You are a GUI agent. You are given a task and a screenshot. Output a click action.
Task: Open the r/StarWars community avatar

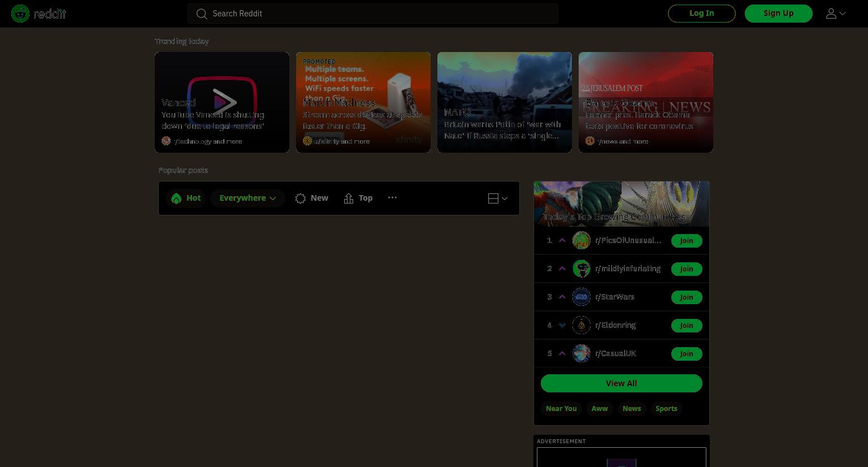coord(581,297)
